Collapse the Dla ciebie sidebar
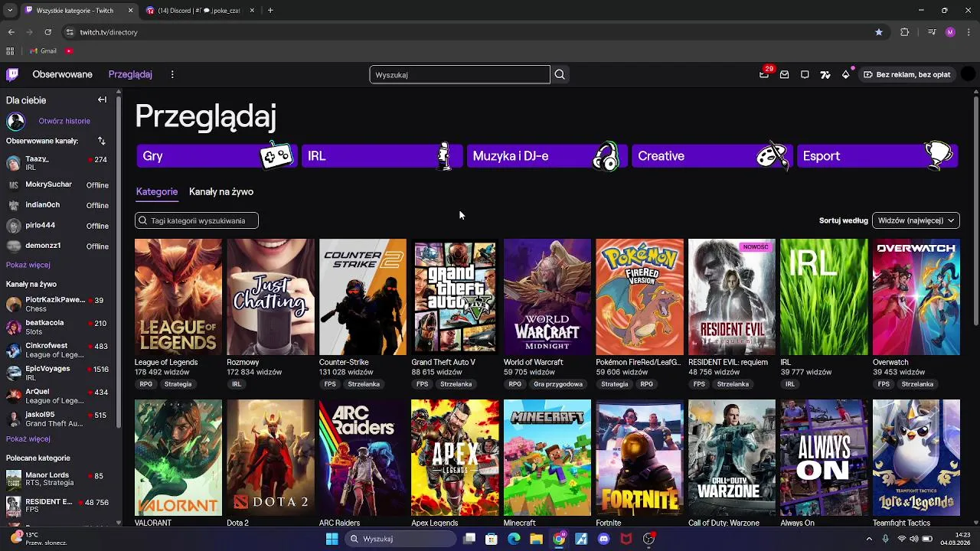This screenshot has height=551, width=980. tap(102, 99)
